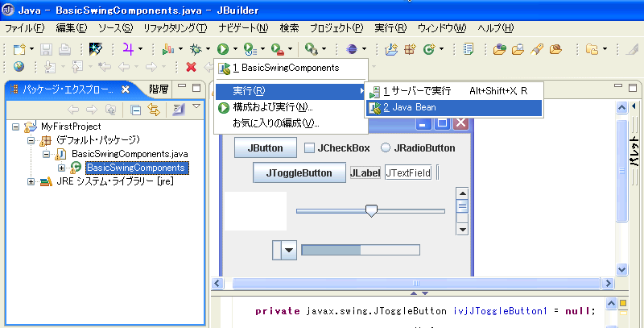Click the External Tools run icon
644x328 pixels.
click(x=277, y=49)
